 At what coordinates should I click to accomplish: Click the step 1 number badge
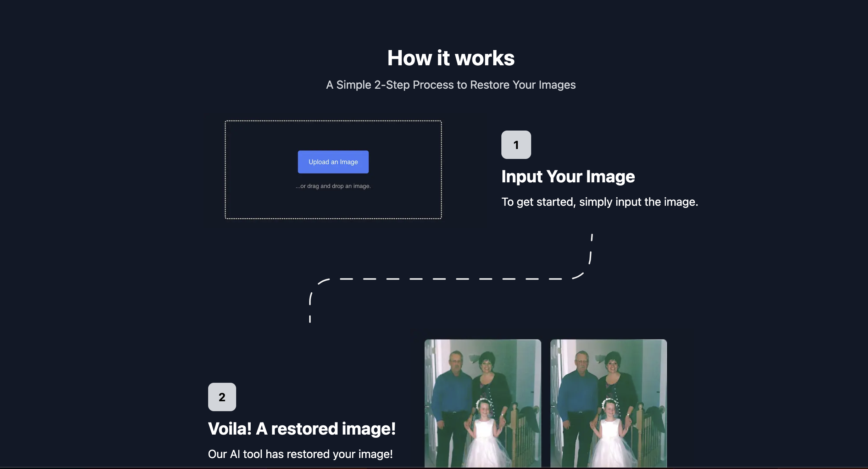(x=516, y=145)
